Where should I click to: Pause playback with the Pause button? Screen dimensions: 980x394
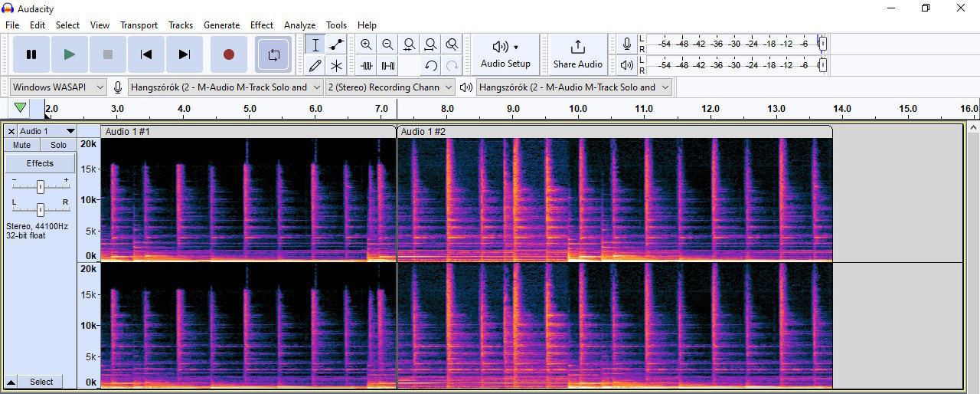(31, 54)
